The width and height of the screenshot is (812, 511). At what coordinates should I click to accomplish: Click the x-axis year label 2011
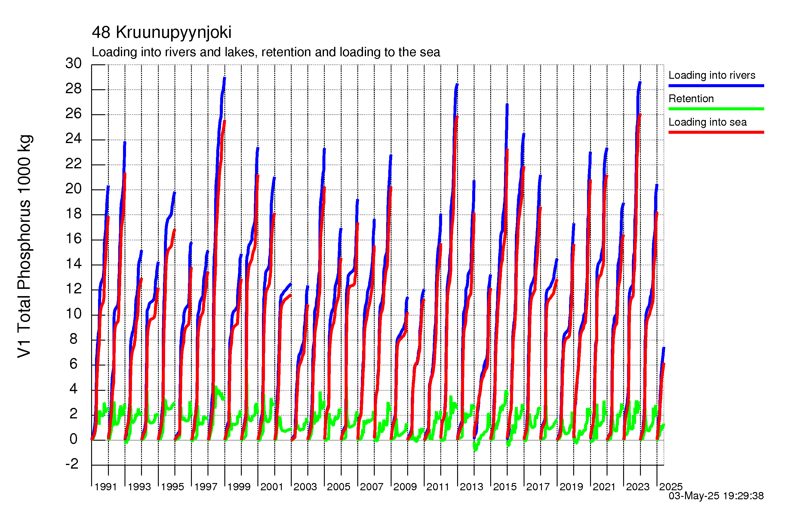pyautogui.click(x=438, y=487)
